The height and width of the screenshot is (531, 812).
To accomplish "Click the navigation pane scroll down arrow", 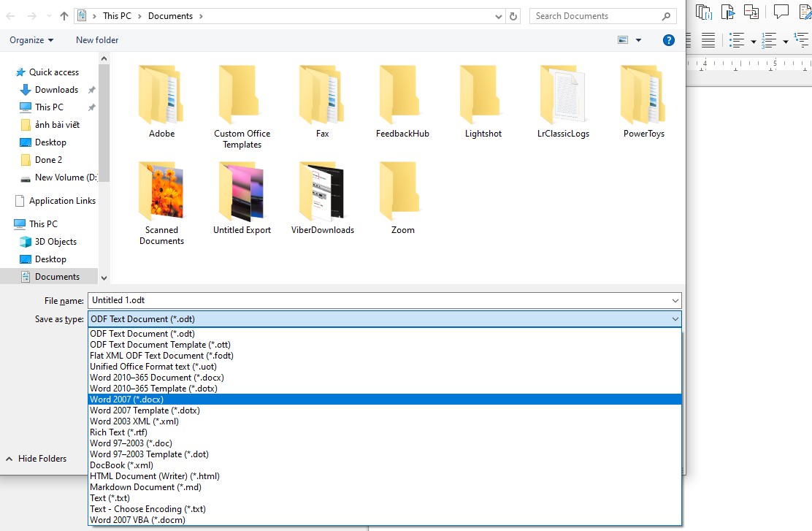I will point(104,278).
